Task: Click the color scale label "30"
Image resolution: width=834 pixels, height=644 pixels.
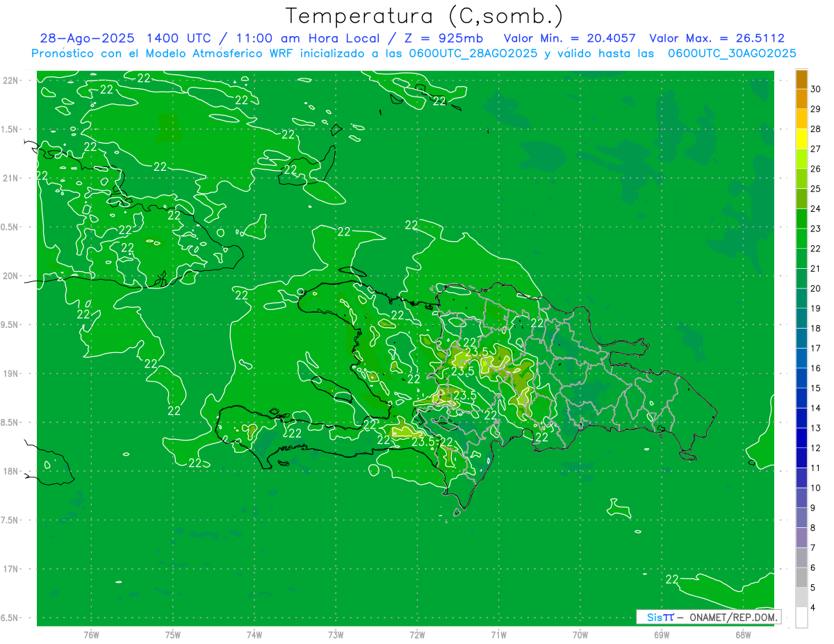Action: 815,89
